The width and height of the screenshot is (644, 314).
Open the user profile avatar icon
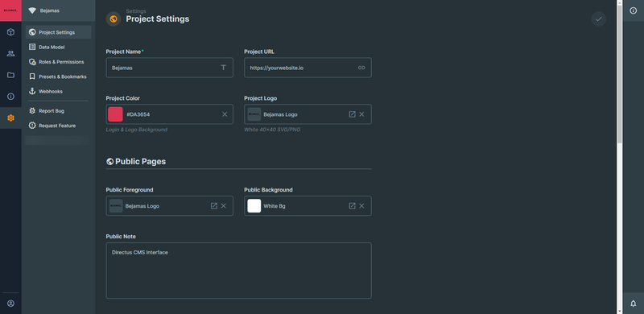click(x=10, y=304)
